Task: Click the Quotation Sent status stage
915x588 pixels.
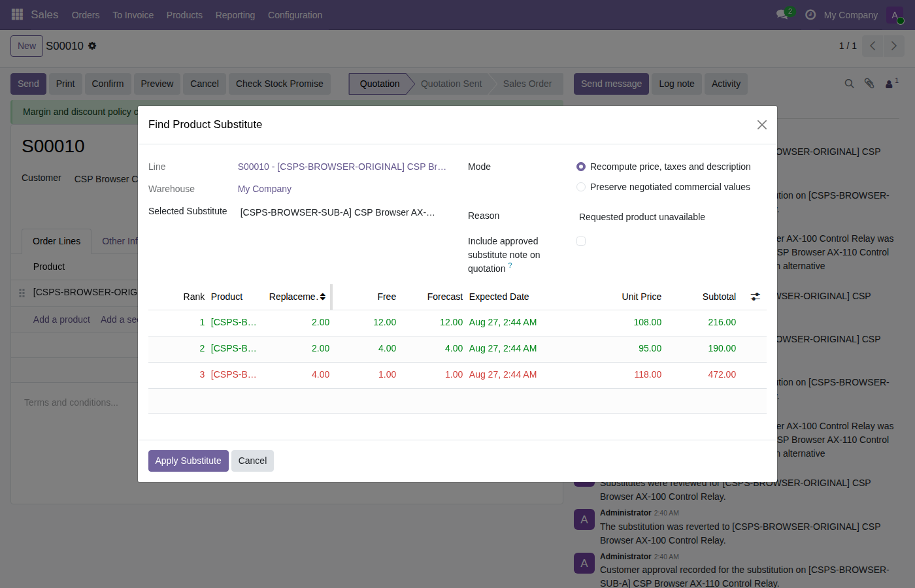Action: 451,84
